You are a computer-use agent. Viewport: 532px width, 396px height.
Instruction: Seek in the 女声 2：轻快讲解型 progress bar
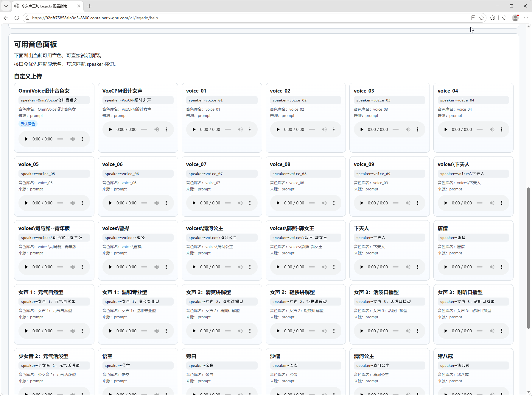point(312,331)
